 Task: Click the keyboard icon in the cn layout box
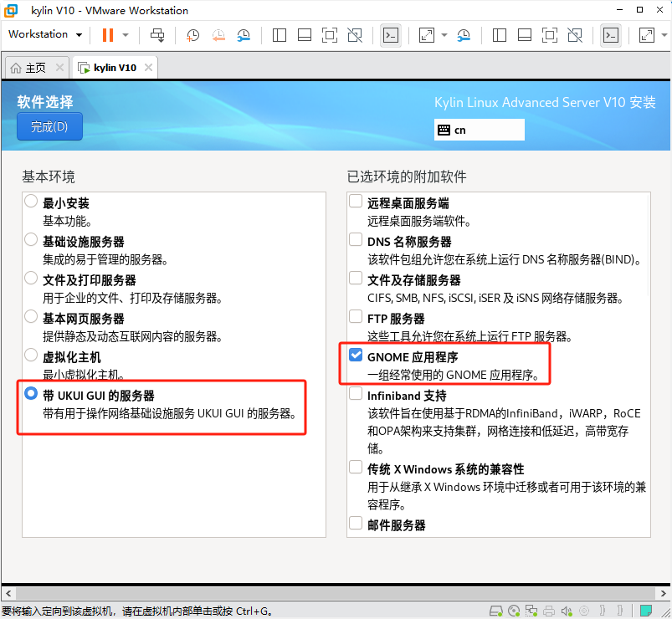coord(444,130)
